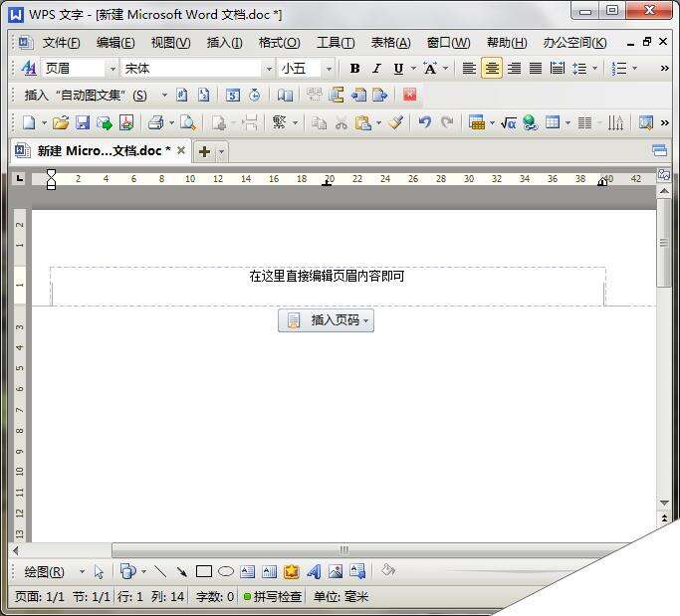Cut the selection with scissors
Image resolution: width=680 pixels, height=616 pixels.
coord(341,123)
